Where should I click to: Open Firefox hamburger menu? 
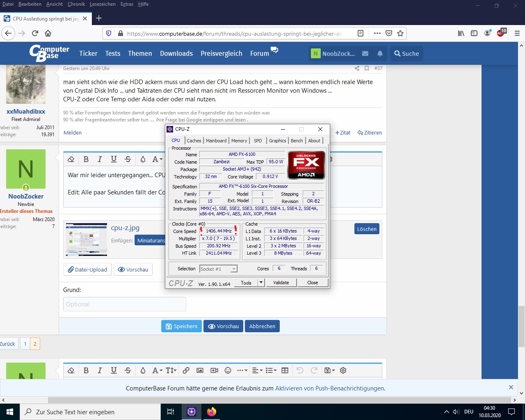517,33
